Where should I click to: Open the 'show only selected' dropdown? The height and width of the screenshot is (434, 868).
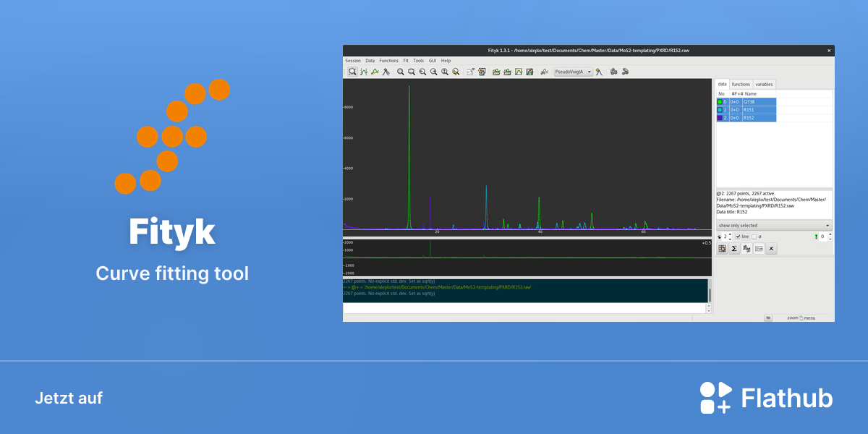(773, 226)
